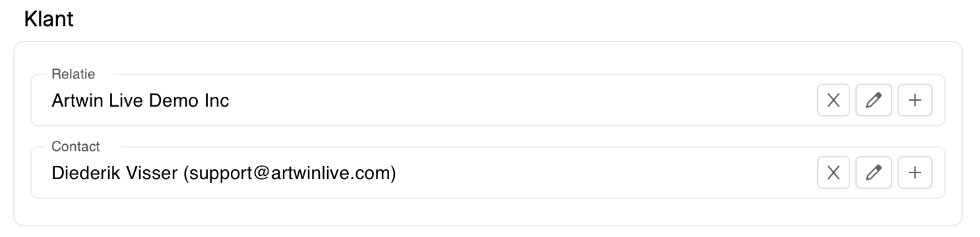Select the Klant section heading
This screenshot has height=237, width=980.
coord(49,20)
